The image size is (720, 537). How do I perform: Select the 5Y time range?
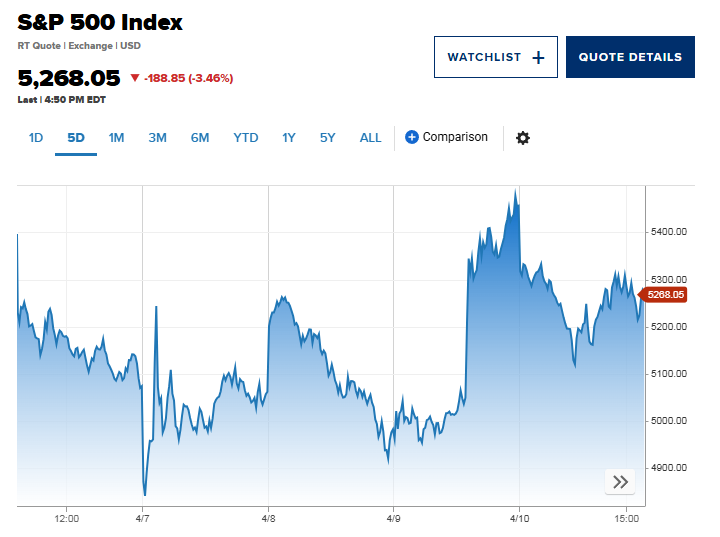point(328,138)
